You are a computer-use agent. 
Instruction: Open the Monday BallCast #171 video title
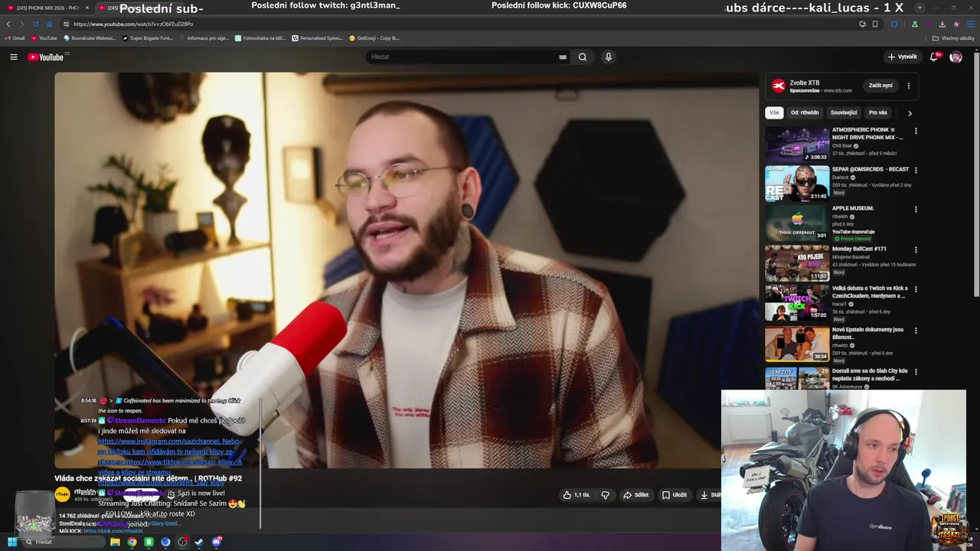(x=859, y=249)
